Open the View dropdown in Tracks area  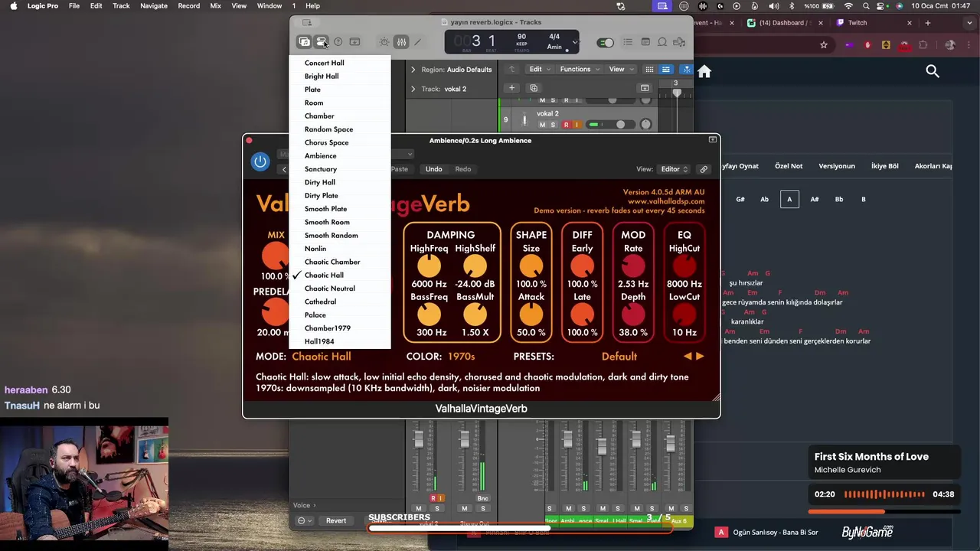620,70
